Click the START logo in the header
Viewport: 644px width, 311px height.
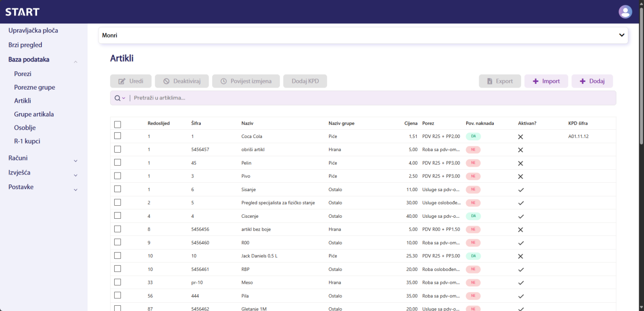click(22, 11)
